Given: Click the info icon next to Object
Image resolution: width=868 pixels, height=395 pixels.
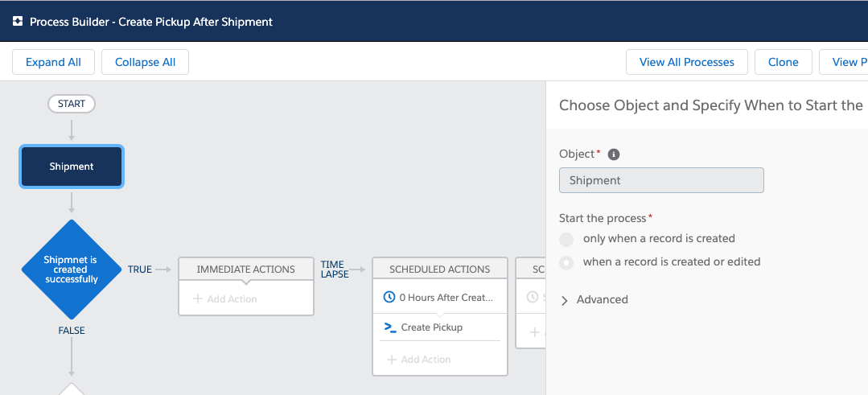Looking at the screenshot, I should [613, 154].
